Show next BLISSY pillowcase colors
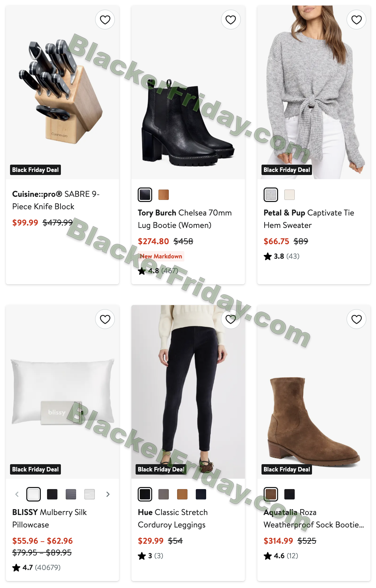Image resolution: width=376 pixels, height=588 pixels. tap(108, 494)
